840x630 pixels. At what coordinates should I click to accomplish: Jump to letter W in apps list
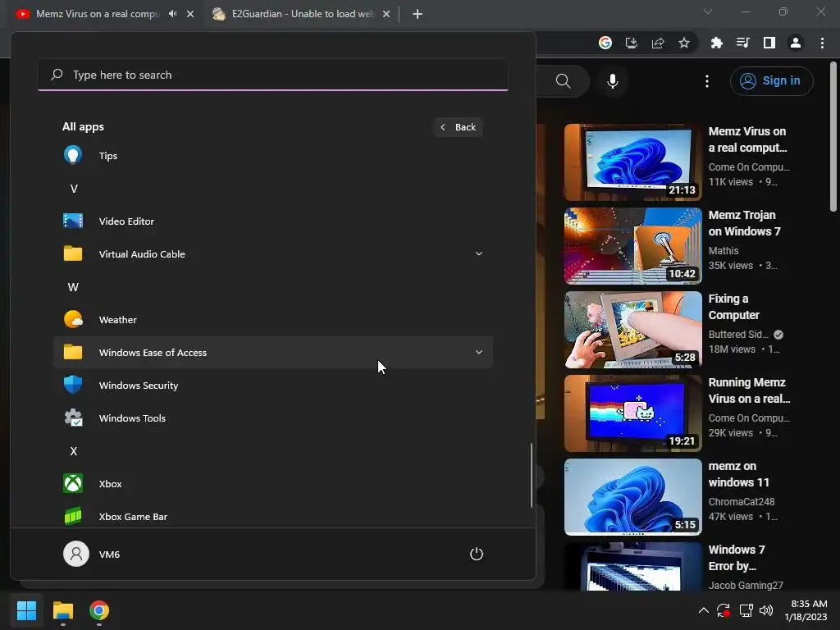click(73, 287)
